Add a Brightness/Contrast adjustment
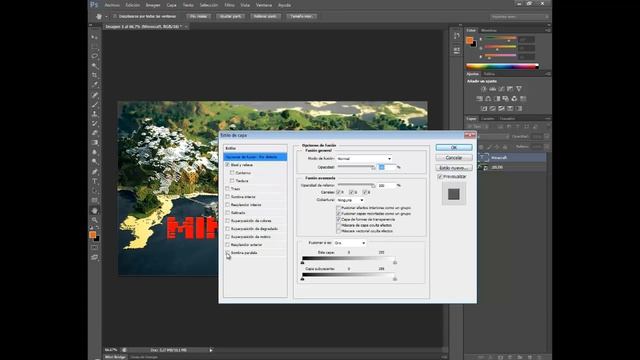 484,89
